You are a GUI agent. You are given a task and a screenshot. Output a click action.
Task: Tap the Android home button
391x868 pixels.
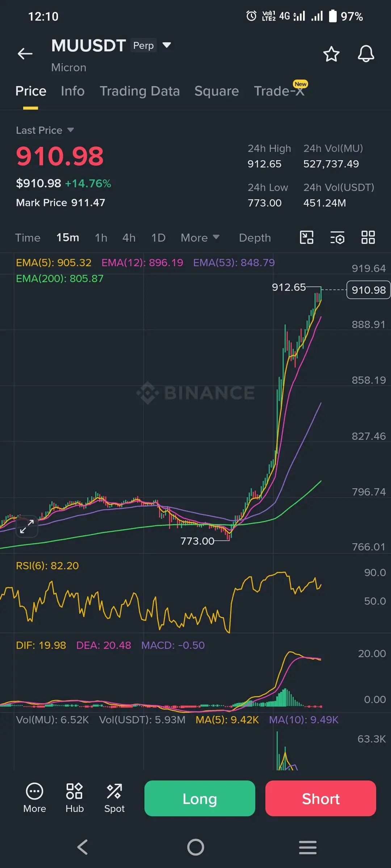195,847
